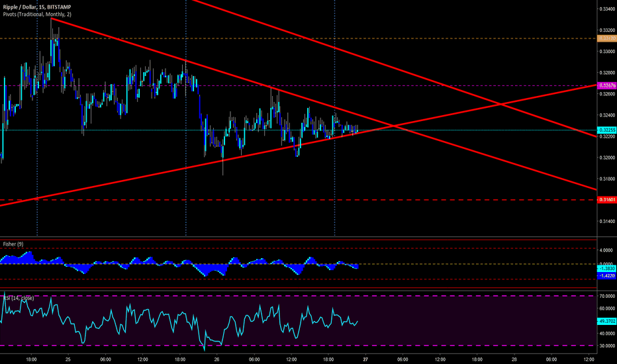This screenshot has height=364, width=617.
Task: Click the 70.0000 RSI axis level
Action: click(x=606, y=296)
